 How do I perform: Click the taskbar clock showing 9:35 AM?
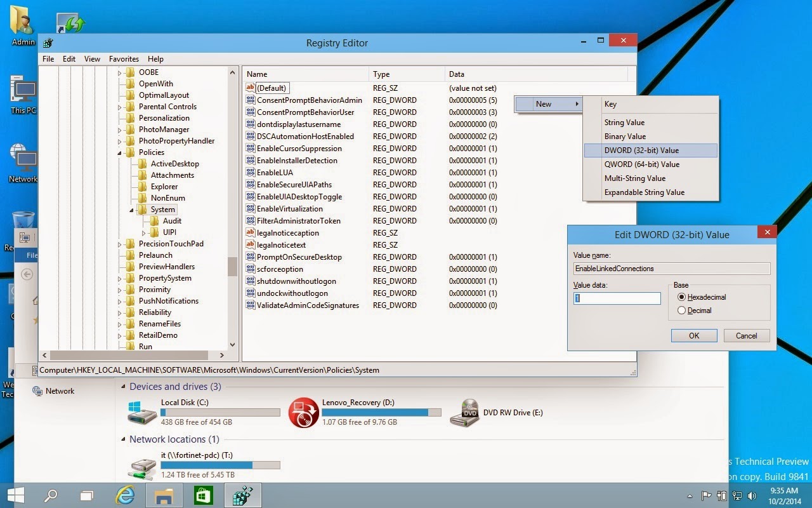pyautogui.click(x=783, y=495)
